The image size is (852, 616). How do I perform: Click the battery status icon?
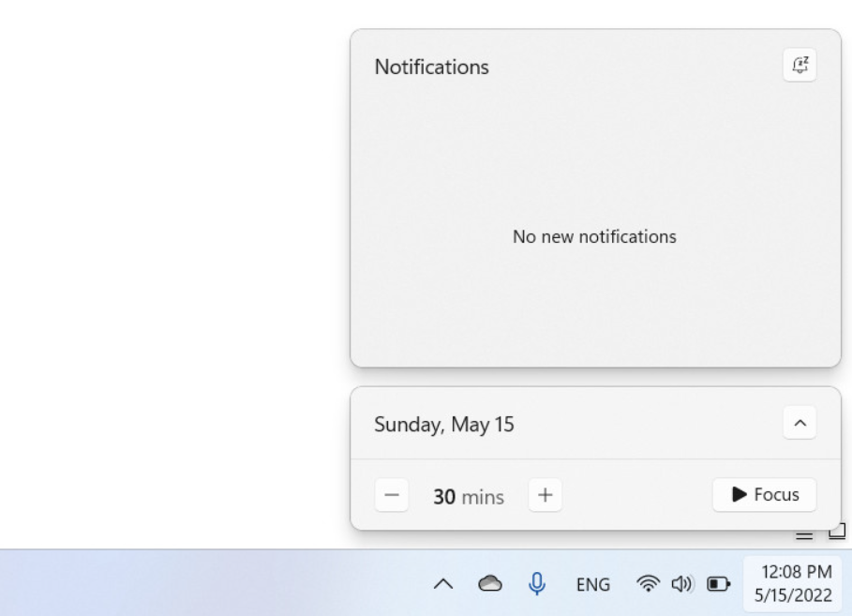pyautogui.click(x=718, y=585)
